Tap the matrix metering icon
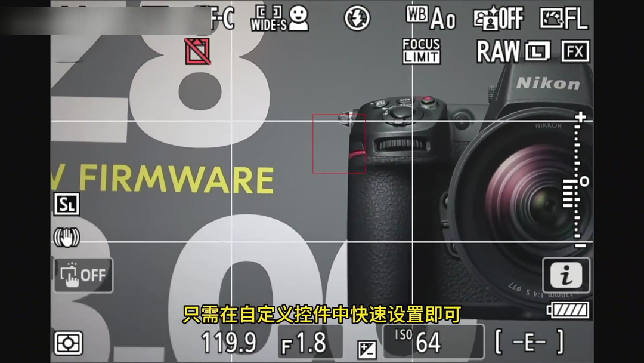The height and width of the screenshot is (363, 644). point(68,343)
